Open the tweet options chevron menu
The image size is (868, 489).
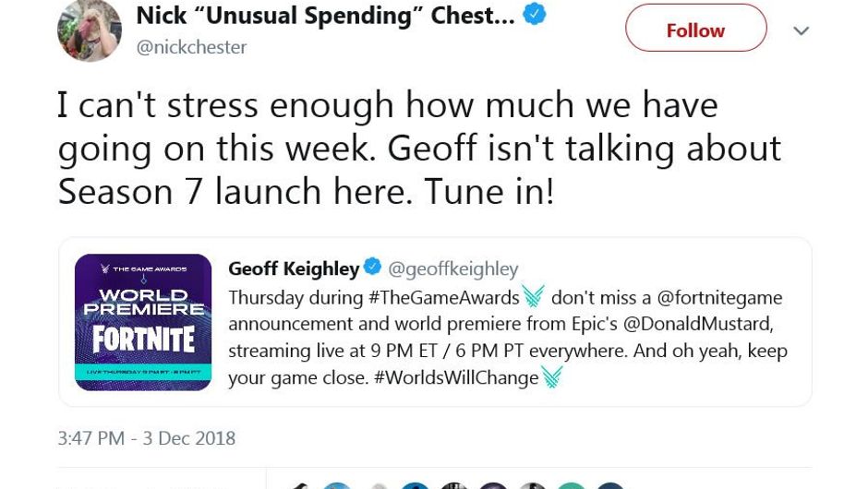pyautogui.click(x=801, y=31)
